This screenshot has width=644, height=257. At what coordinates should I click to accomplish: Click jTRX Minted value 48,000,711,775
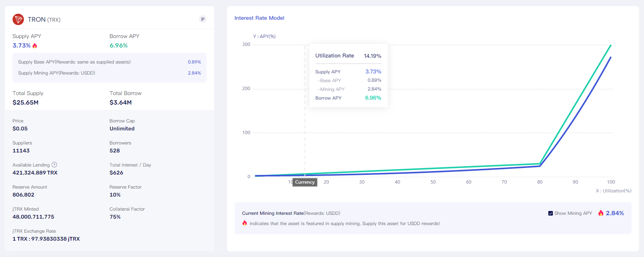[33, 217]
